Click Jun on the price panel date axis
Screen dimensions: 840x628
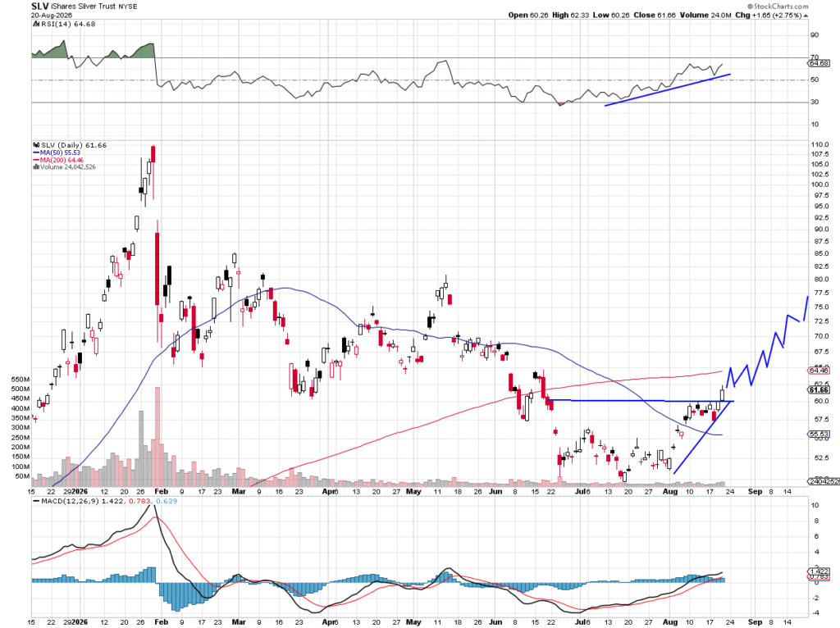[x=495, y=491]
